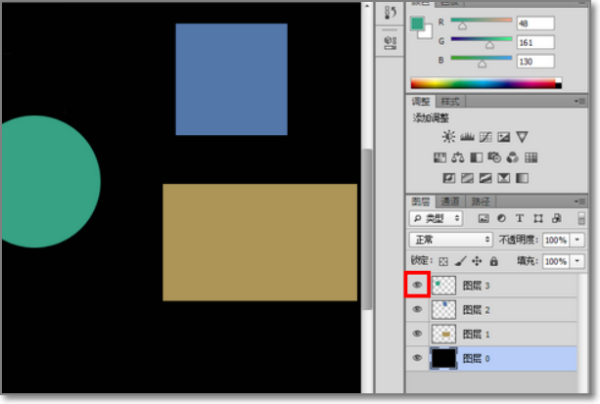Viewport: 600px width, 404px height.
Task: Click the 不透明度 100% field
Action: pyautogui.click(x=556, y=240)
